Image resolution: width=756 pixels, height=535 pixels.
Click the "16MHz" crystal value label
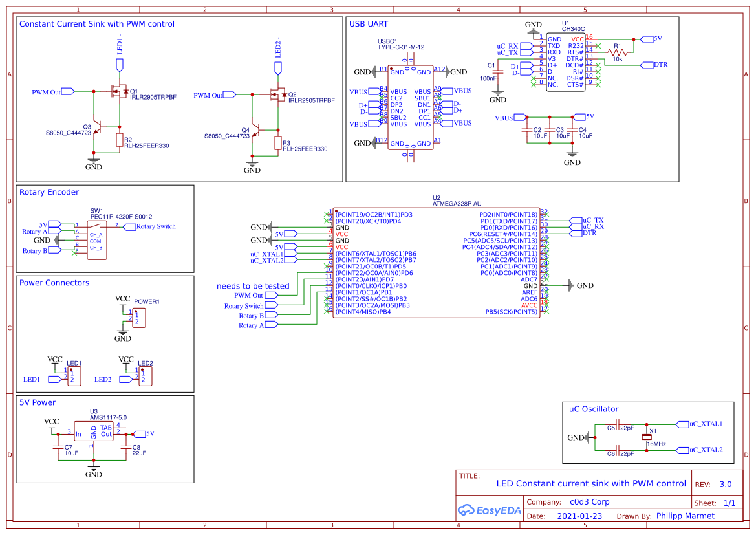(656, 444)
